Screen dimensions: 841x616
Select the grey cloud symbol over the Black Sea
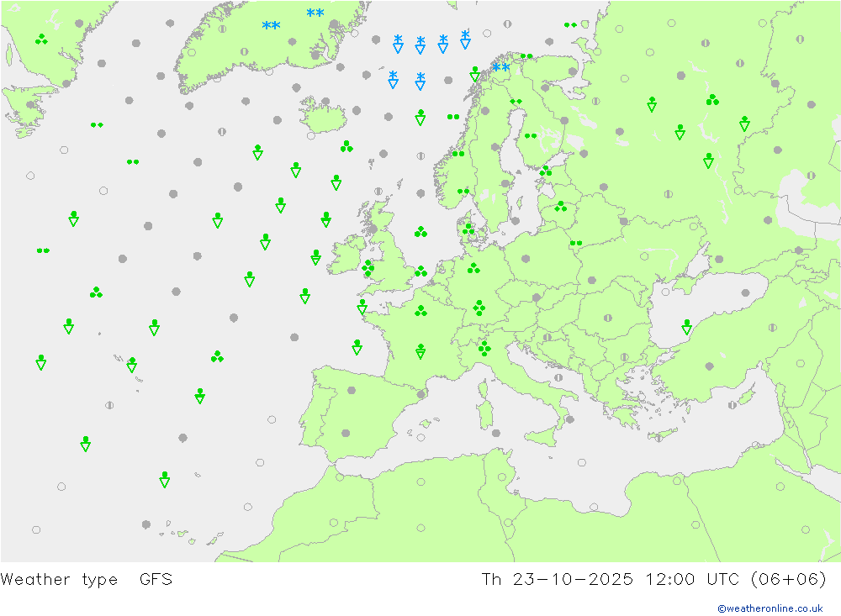pos(745,292)
